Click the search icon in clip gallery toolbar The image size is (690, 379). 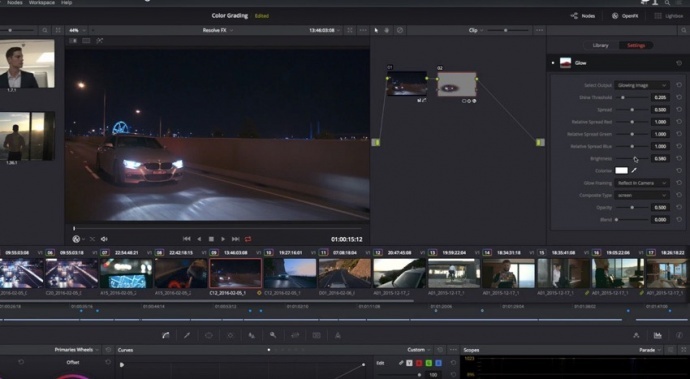[x=44, y=30]
